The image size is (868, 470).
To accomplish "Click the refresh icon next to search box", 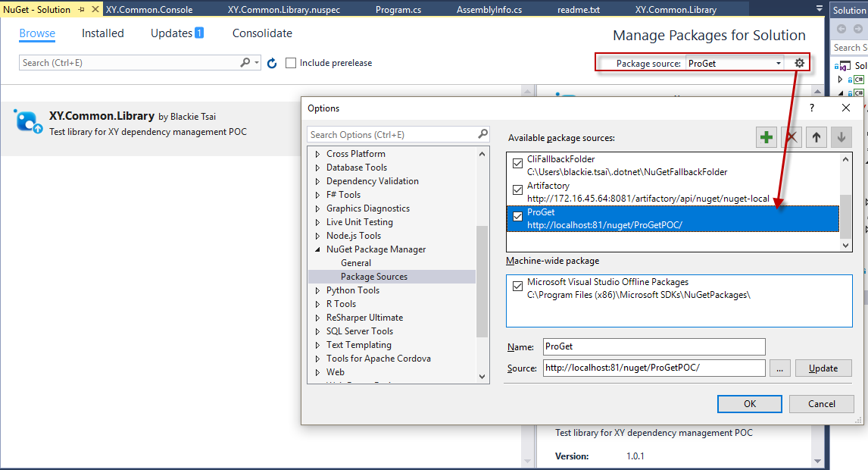I will pos(273,63).
